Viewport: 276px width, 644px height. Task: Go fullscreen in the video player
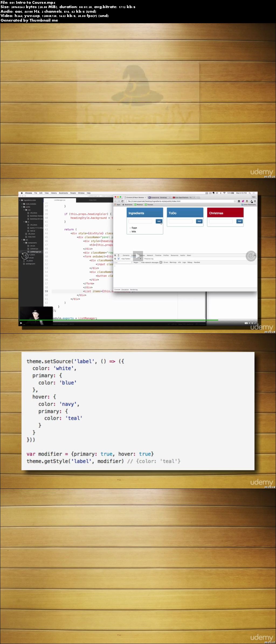click(x=255, y=323)
